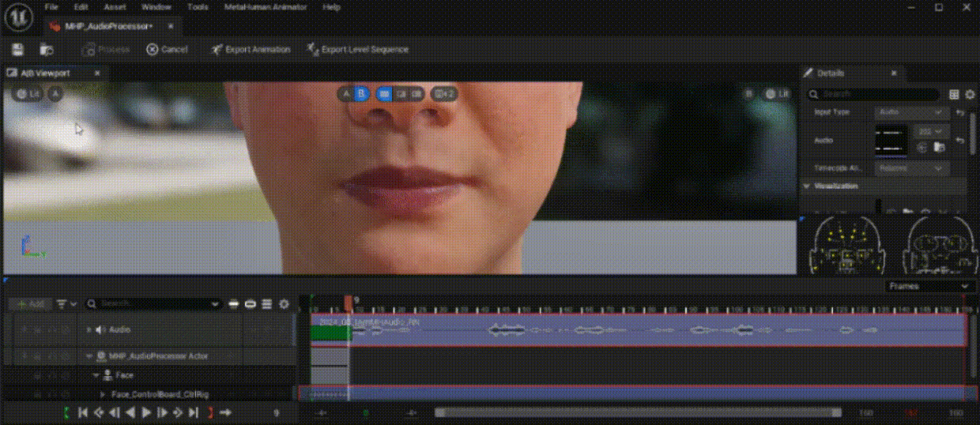Image resolution: width=980 pixels, height=425 pixels.
Task: Play the sequence in reverse
Action: [130, 412]
